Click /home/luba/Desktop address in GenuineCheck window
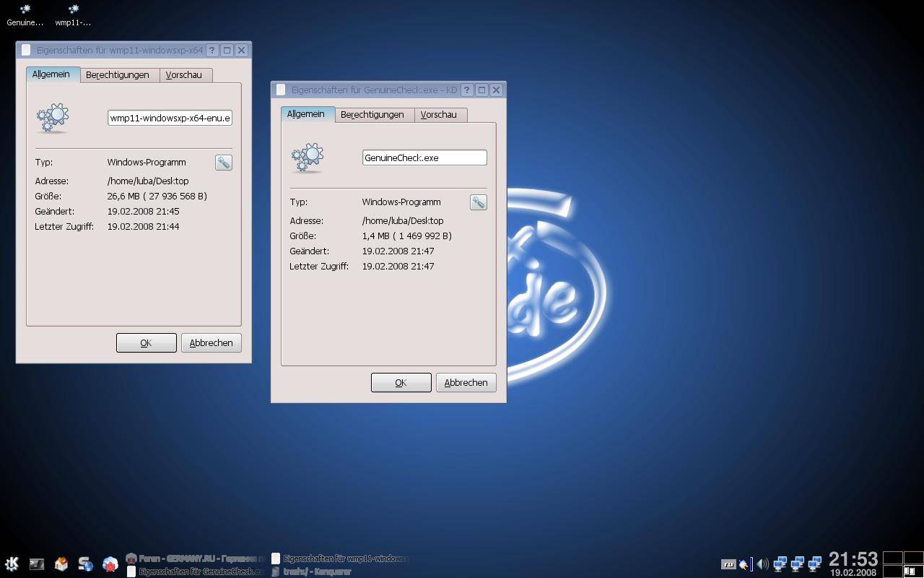Viewport: 924px width, 578px height. tap(403, 221)
